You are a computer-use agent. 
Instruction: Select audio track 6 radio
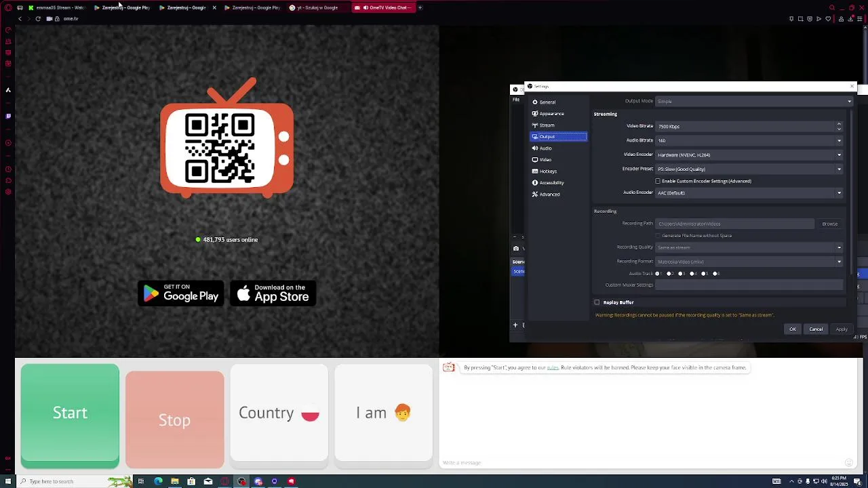coord(715,274)
